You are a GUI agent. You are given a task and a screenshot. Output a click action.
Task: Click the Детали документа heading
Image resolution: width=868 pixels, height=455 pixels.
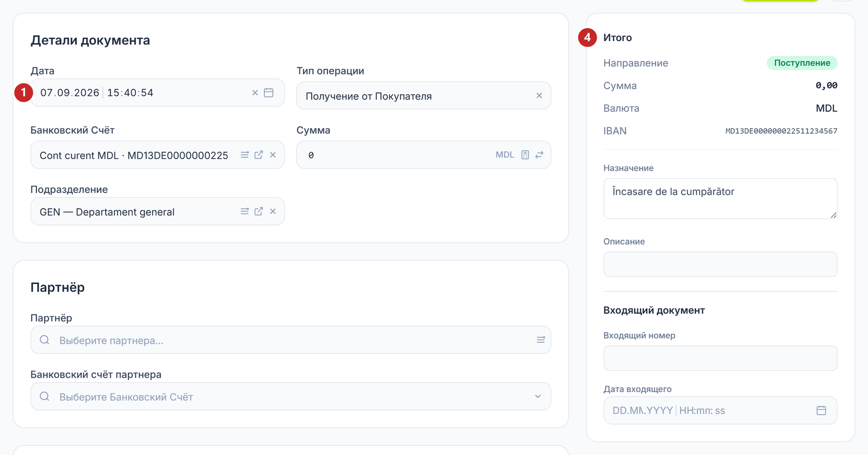point(90,40)
